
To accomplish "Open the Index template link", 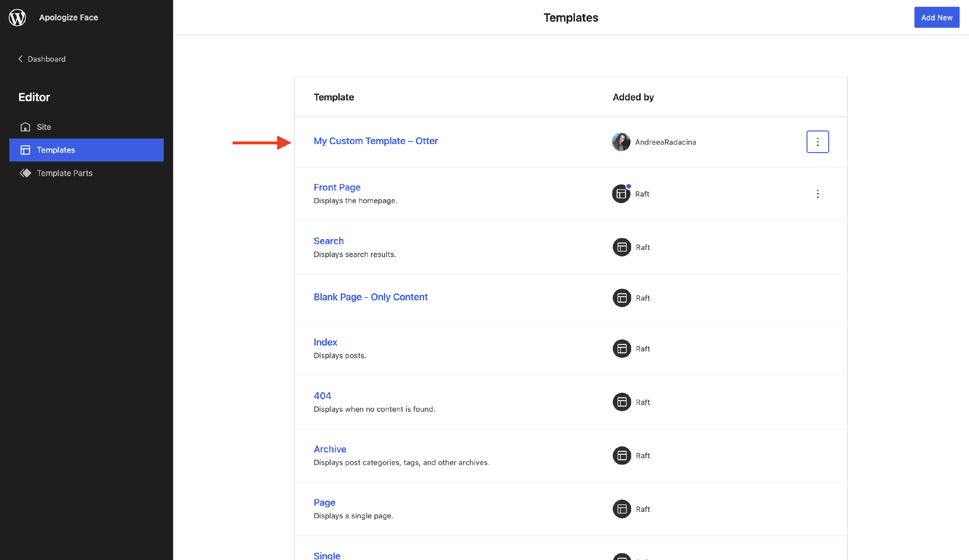I will tap(325, 342).
